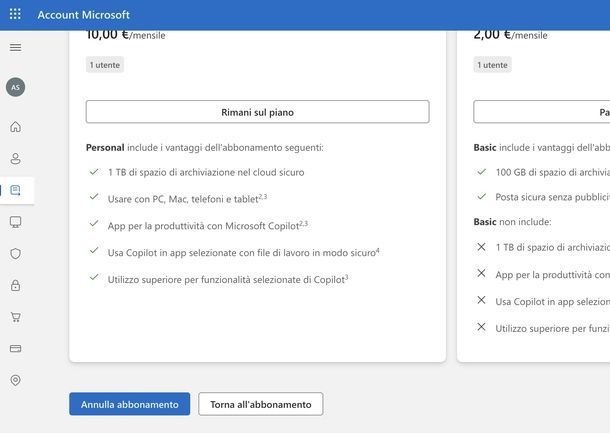This screenshot has width=610, height=433.
Task: Click the checkmark beside '100 GB di spazio'
Action: [x=482, y=172]
